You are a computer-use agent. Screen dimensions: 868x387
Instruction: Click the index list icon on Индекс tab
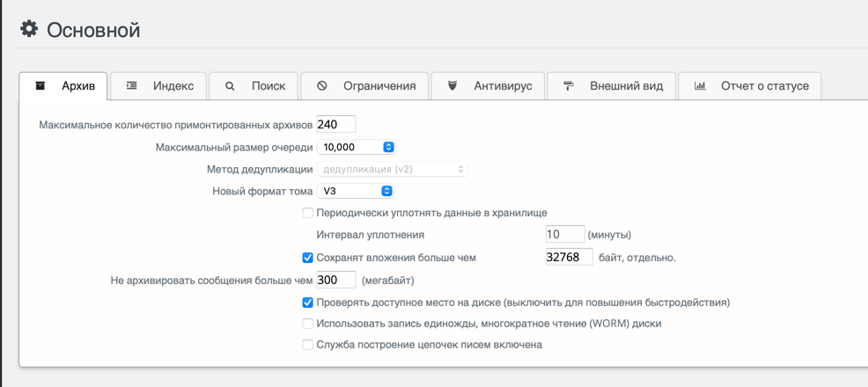132,86
